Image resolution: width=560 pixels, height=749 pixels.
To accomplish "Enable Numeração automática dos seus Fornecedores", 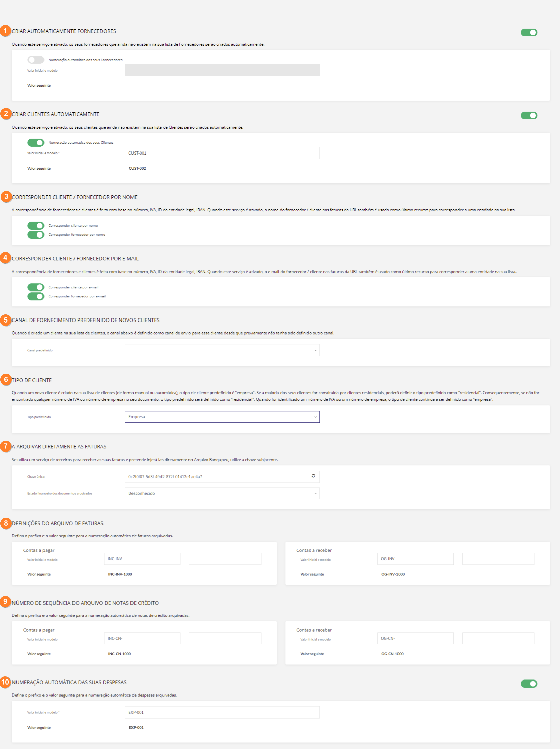I will tap(36, 60).
